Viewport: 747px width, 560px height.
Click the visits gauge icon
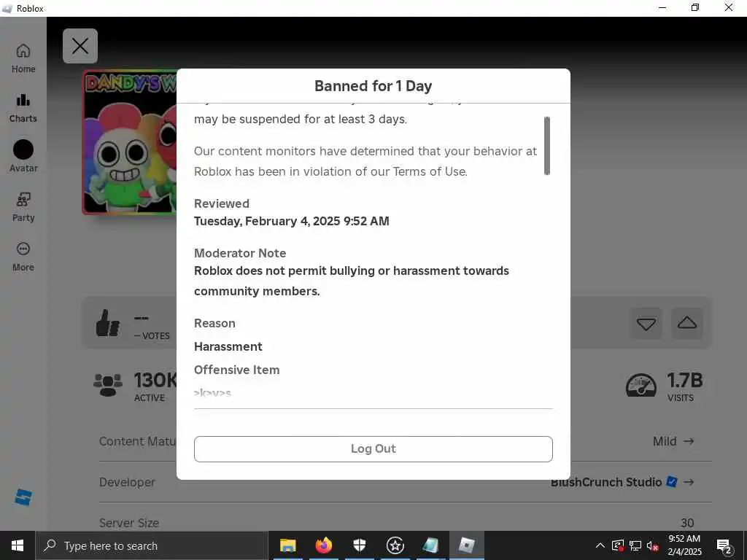click(x=640, y=385)
